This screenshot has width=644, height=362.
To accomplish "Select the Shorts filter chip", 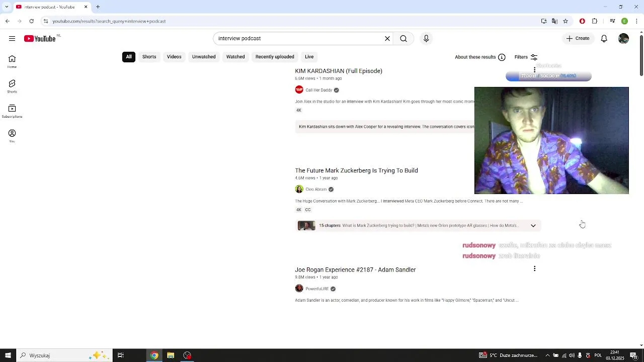I will pyautogui.click(x=149, y=57).
